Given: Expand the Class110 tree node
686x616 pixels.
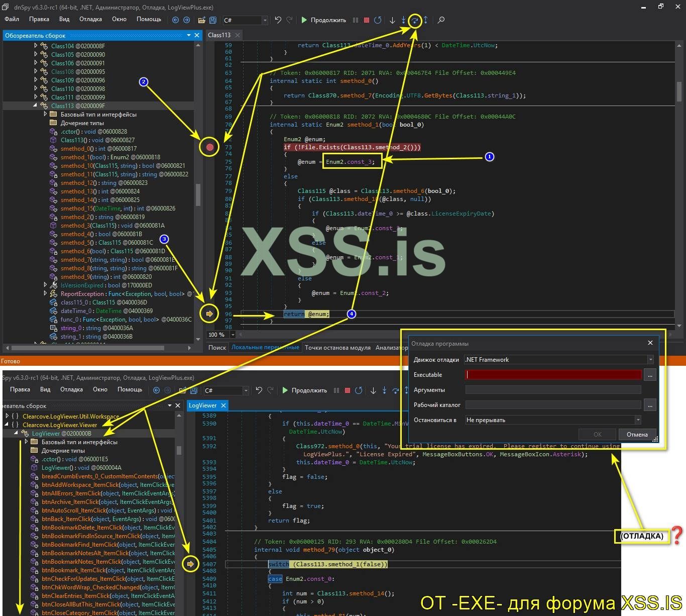Looking at the screenshot, I should pyautogui.click(x=36, y=88).
